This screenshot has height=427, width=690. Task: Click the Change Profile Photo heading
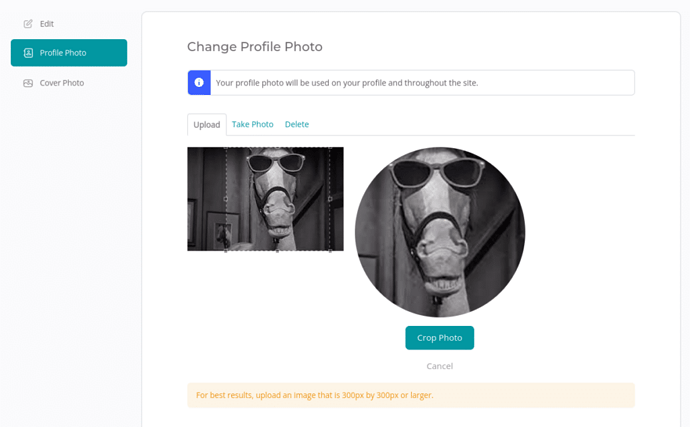coord(254,47)
